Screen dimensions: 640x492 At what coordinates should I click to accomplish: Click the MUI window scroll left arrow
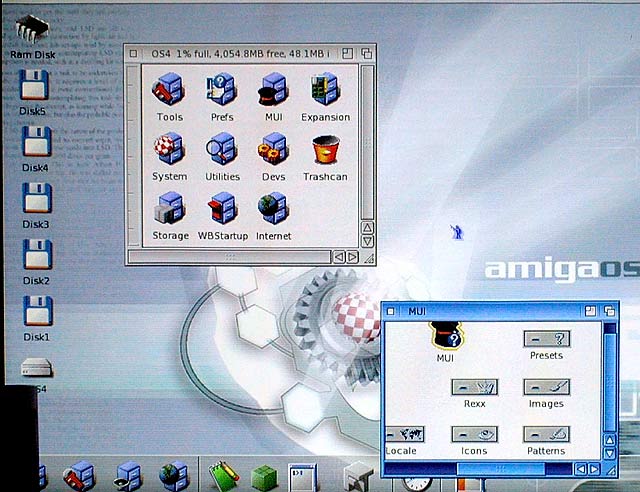pyautogui.click(x=580, y=469)
